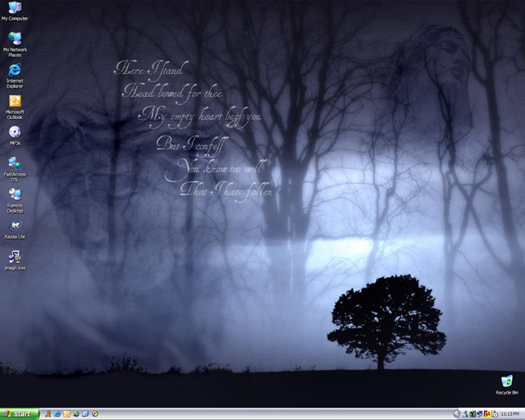Image resolution: width=525 pixels, height=420 pixels.
Task: Launch AIM from the quick launch bar
Action: [x=48, y=414]
